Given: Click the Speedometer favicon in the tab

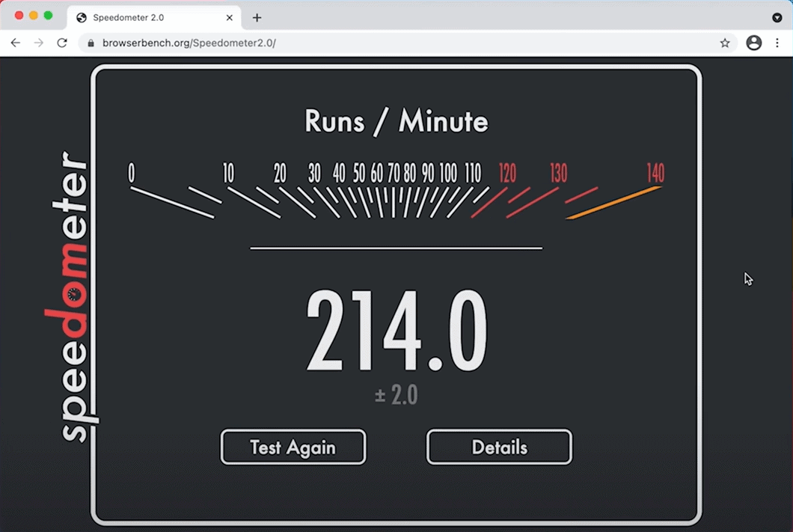Looking at the screenshot, I should pos(81,17).
